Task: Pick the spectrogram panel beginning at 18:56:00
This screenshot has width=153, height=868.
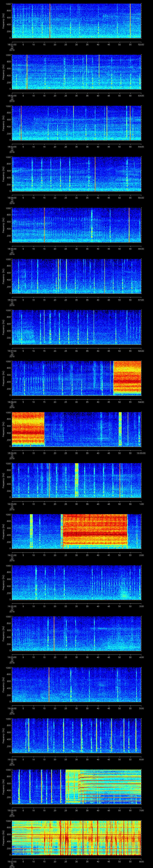Action: [77, 276]
